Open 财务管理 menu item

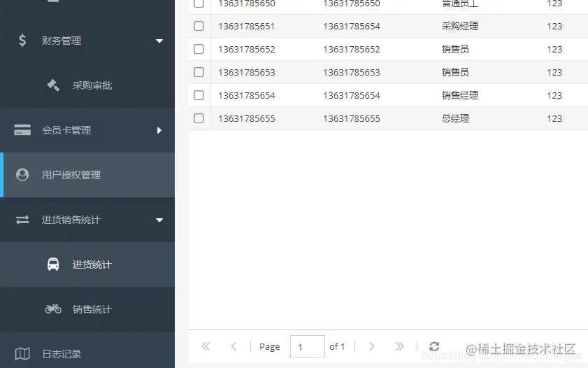87,41
